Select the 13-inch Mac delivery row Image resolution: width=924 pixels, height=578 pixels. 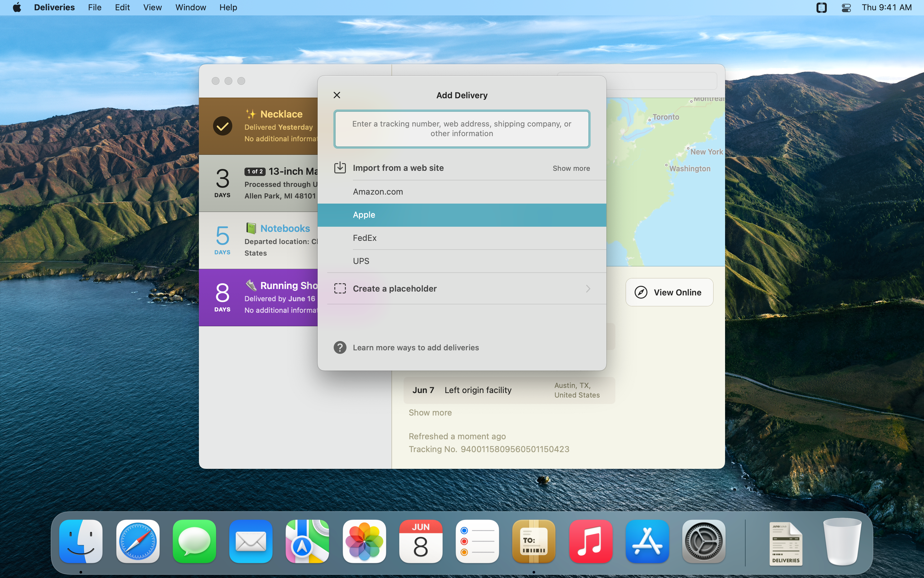click(x=258, y=183)
